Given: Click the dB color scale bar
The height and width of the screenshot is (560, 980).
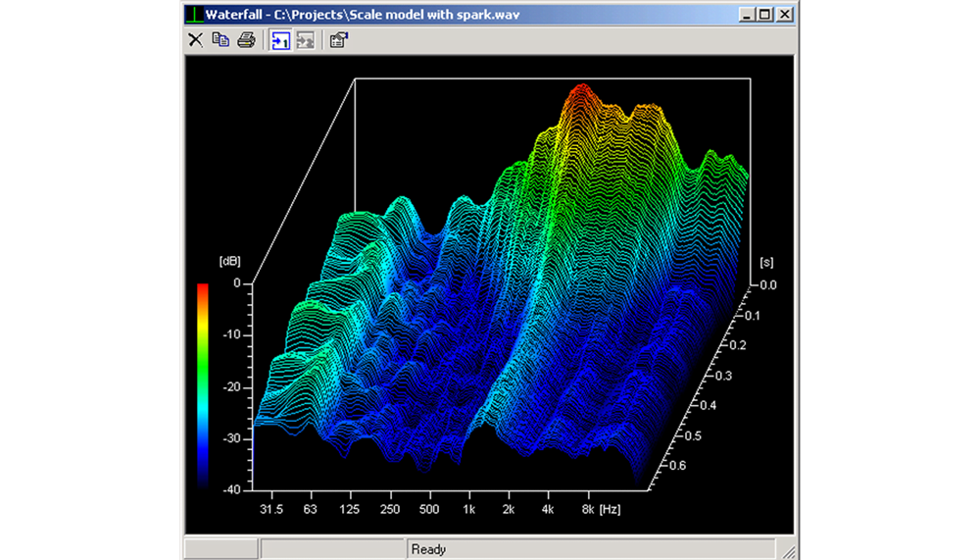Looking at the screenshot, I should click(x=203, y=384).
